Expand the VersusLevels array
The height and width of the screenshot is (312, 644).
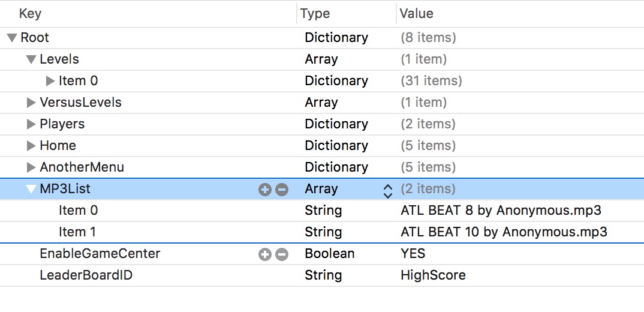click(x=31, y=103)
